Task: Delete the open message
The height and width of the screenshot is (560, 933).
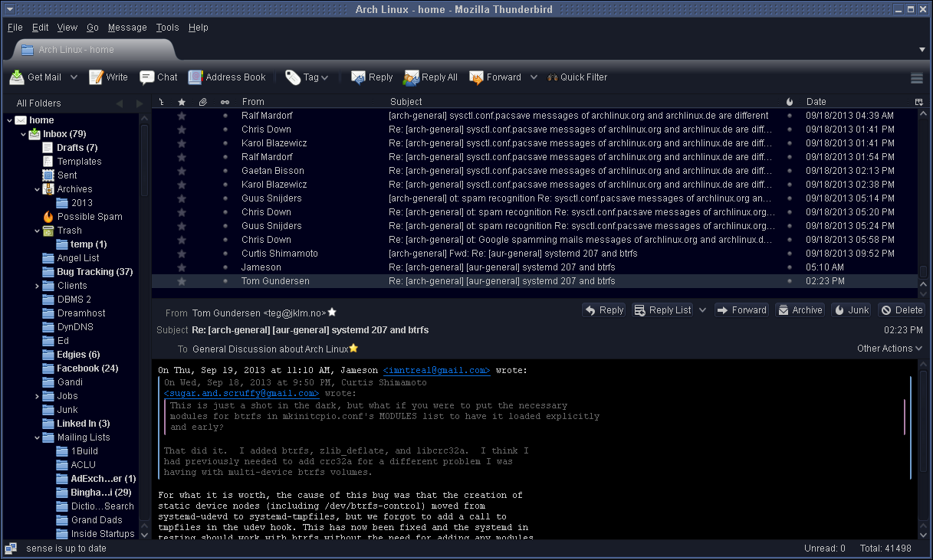Action: click(x=901, y=310)
